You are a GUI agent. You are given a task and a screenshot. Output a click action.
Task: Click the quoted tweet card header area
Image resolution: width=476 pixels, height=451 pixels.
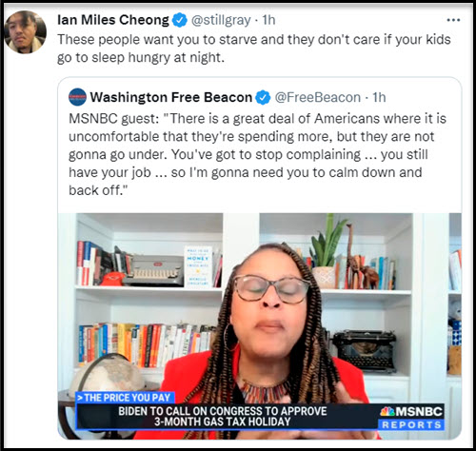pos(228,97)
